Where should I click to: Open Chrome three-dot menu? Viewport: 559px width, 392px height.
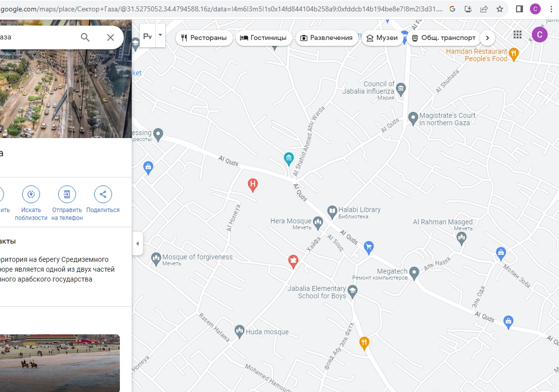click(551, 9)
